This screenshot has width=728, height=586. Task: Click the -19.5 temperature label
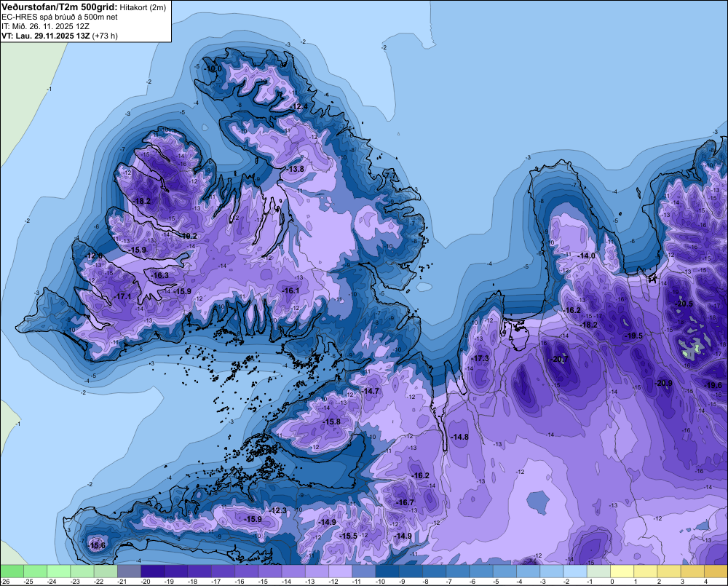634,336
